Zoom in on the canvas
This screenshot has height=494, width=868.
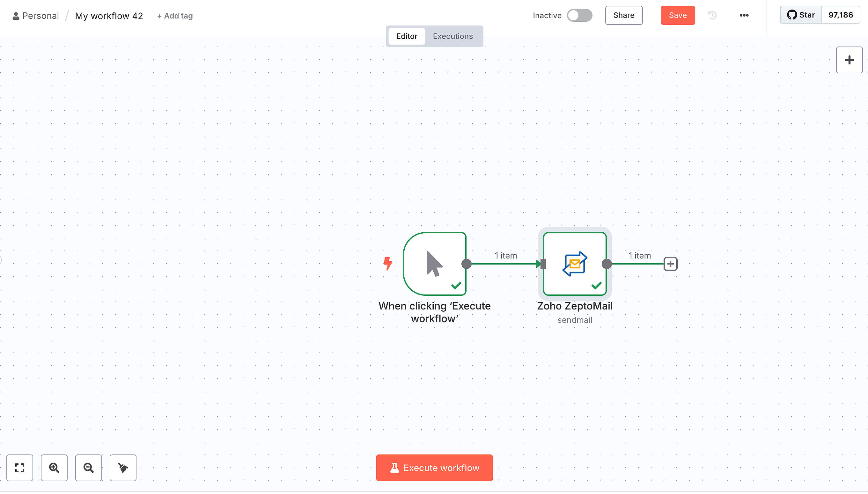pyautogui.click(x=54, y=468)
